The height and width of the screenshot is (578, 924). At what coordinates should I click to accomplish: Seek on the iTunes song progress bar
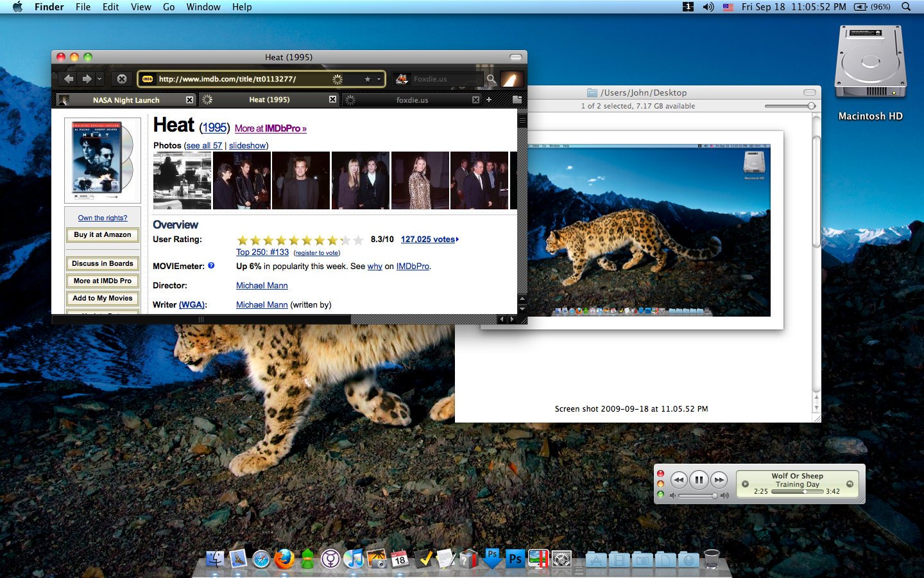[798, 492]
